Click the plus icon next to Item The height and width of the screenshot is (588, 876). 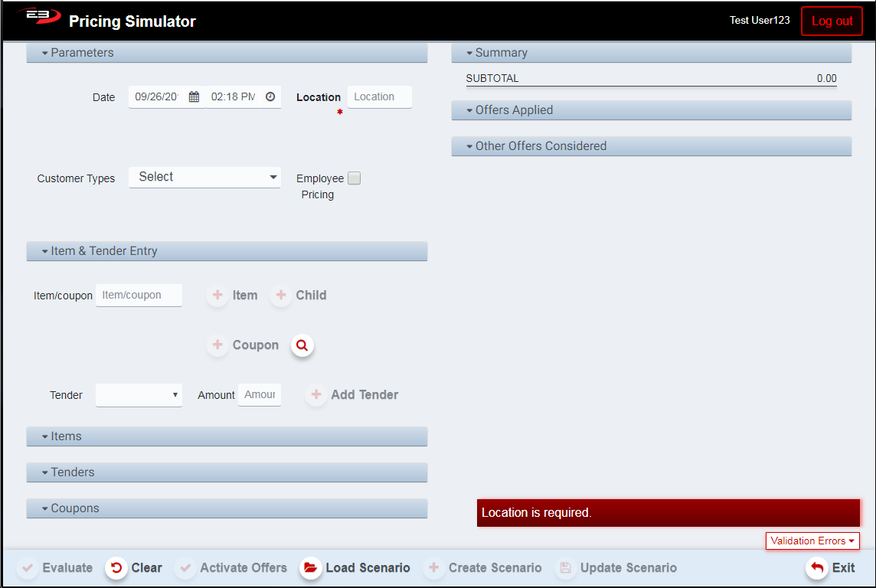pyautogui.click(x=217, y=296)
